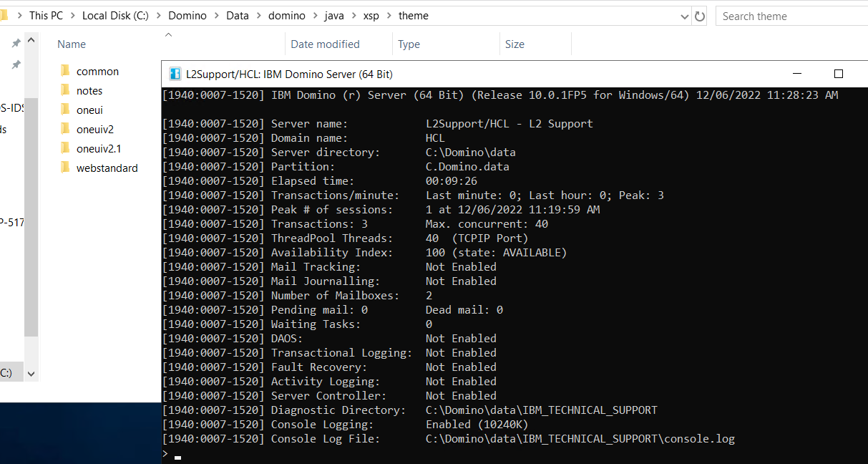Select the notes folder icon
Image resolution: width=868 pixels, height=464 pixels.
(65, 90)
